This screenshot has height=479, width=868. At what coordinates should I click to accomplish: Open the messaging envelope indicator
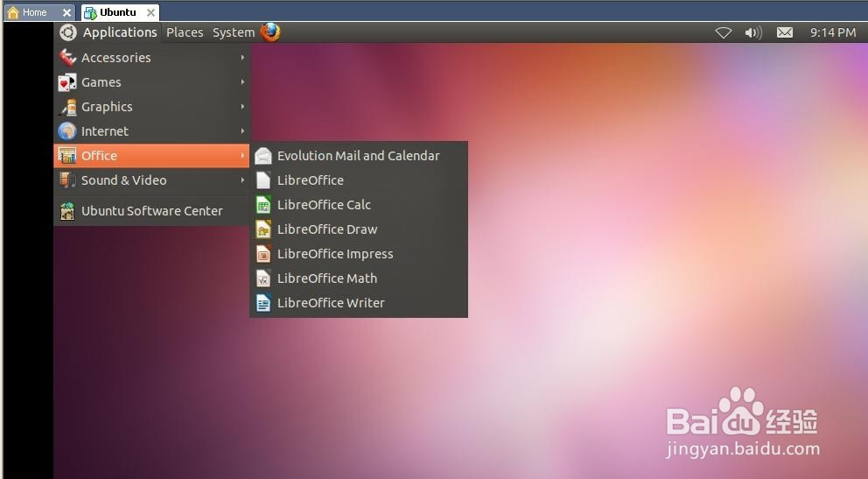click(x=784, y=32)
